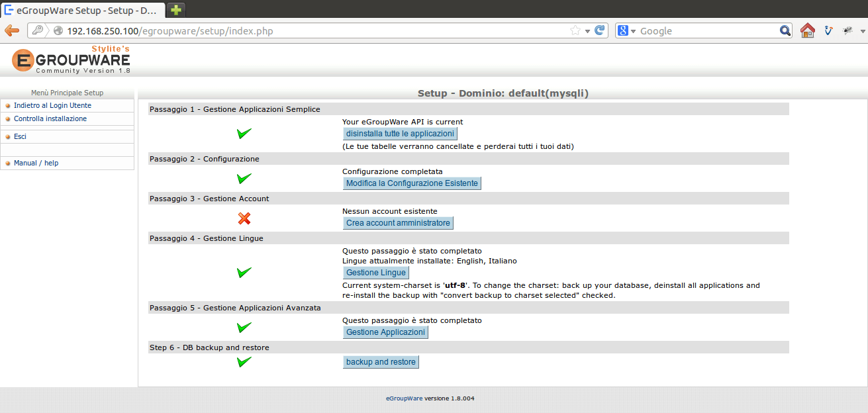
Task: Go to the browser home page icon
Action: (807, 30)
